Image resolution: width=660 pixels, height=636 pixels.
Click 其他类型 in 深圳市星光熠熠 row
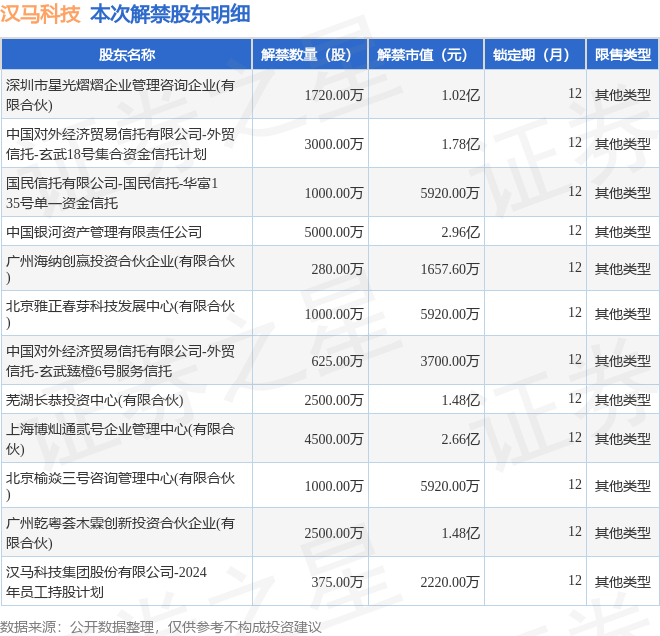pyautogui.click(x=623, y=95)
